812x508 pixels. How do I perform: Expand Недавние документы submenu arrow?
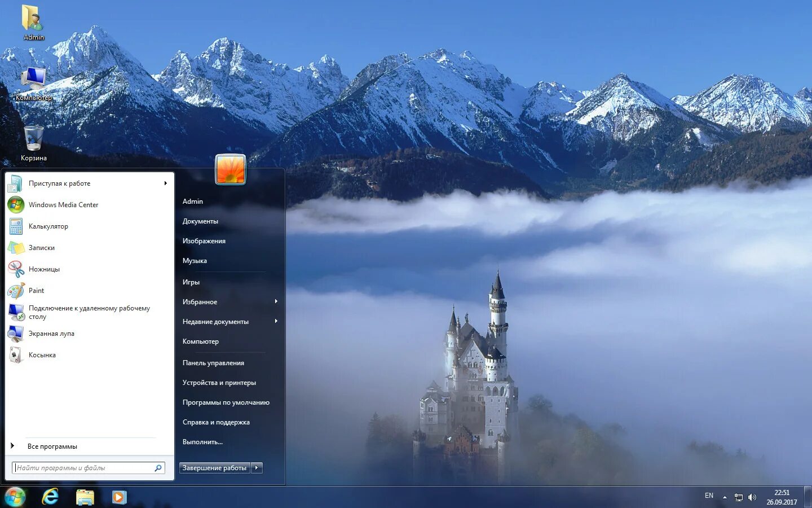tap(276, 321)
